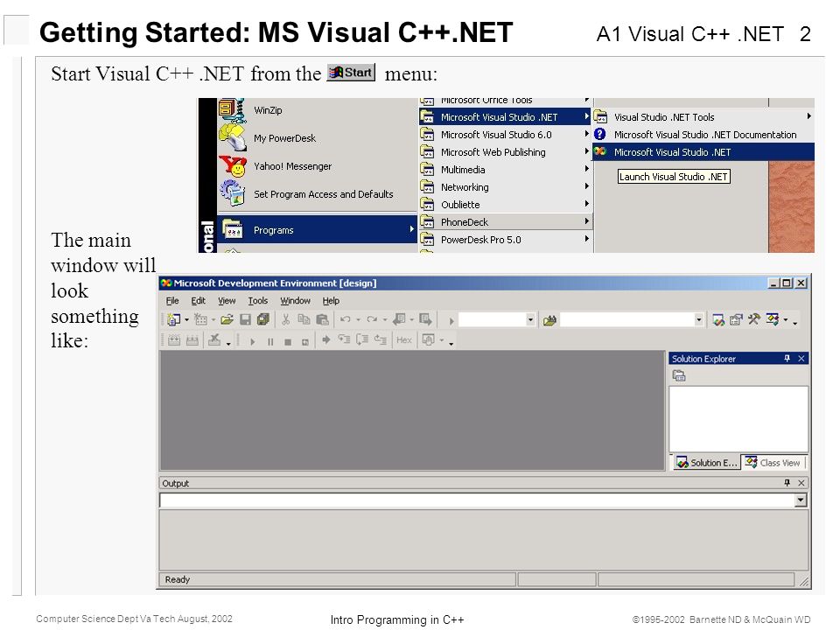
Task: Expand the New Project dropdown arrow
Action: pyautogui.click(x=186, y=320)
